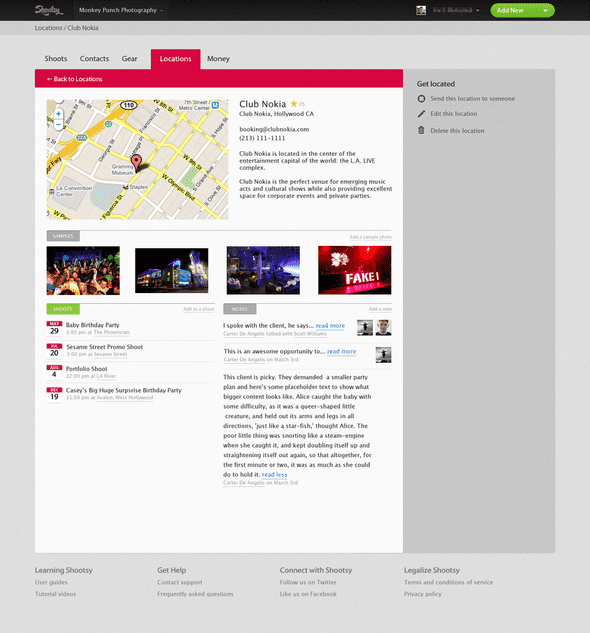
Task: Click the send location globe icon
Action: click(421, 99)
